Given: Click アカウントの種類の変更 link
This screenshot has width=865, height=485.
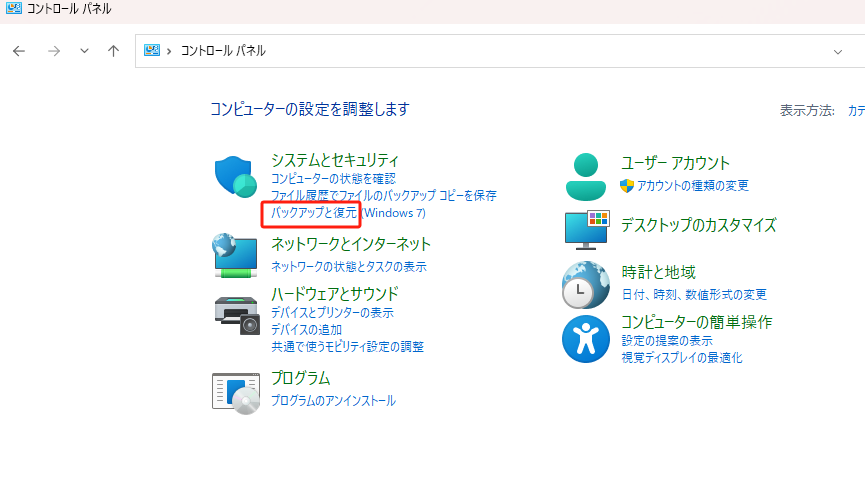Looking at the screenshot, I should pos(692,185).
